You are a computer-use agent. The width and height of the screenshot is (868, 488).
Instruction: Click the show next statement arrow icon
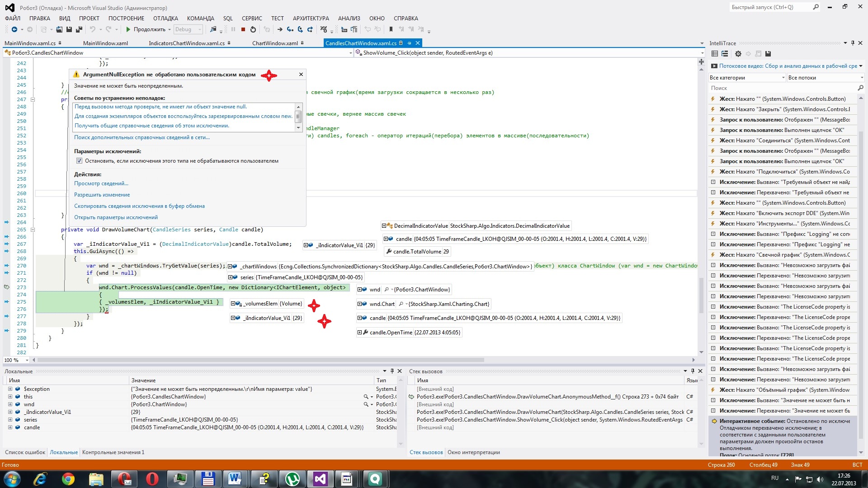coord(280,29)
